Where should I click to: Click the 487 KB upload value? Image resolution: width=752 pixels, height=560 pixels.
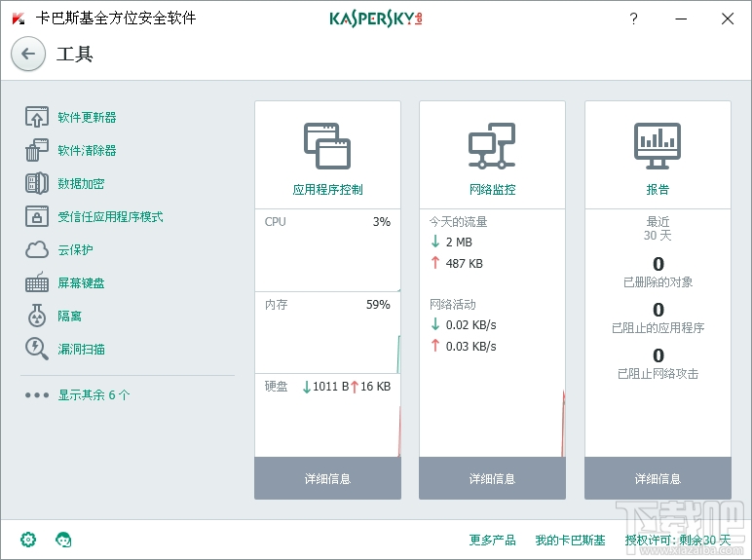click(x=465, y=263)
